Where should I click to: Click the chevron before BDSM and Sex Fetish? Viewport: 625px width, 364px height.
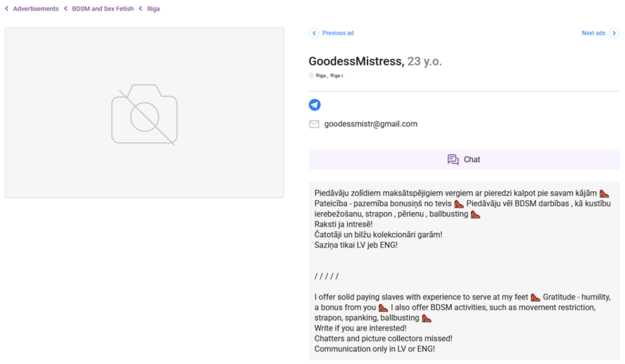click(x=66, y=8)
